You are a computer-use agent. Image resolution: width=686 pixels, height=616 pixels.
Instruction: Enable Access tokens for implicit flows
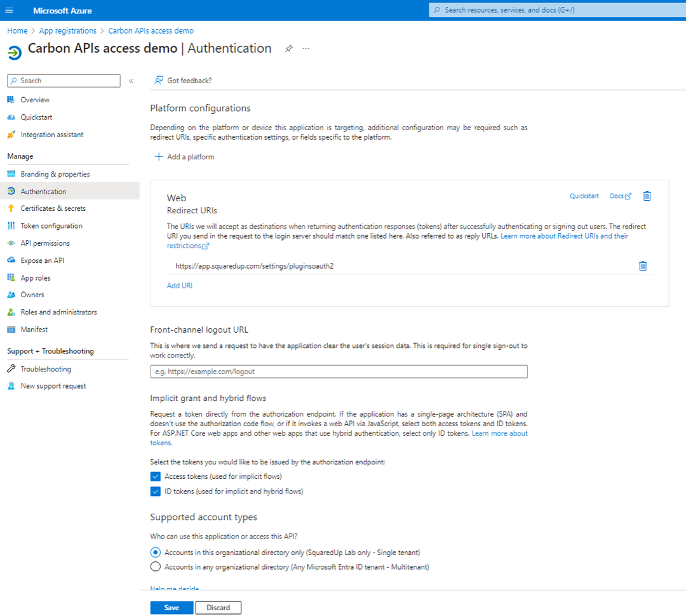tap(155, 476)
